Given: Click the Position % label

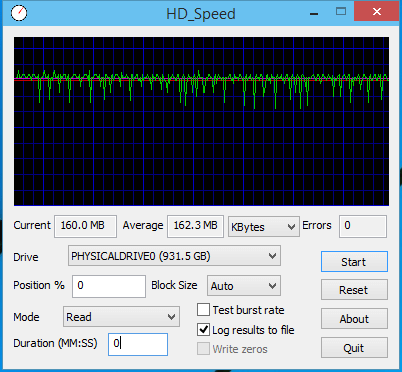Looking at the screenshot, I should tap(39, 285).
